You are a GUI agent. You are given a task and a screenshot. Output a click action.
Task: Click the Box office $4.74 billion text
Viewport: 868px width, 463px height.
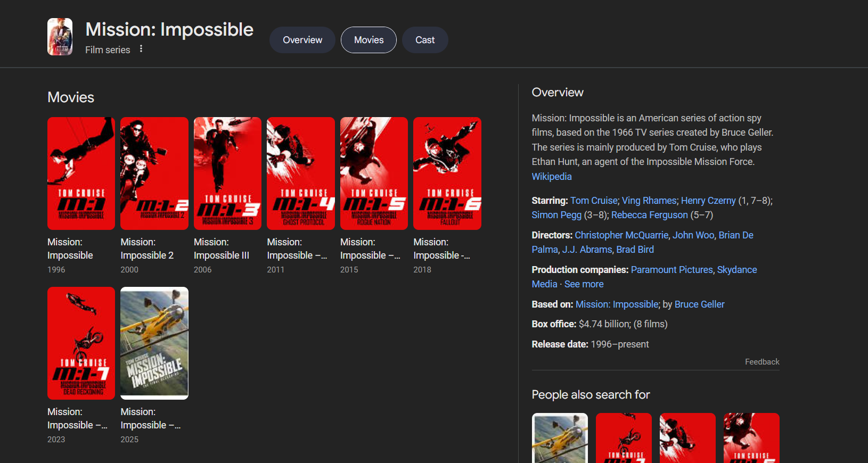(x=600, y=324)
